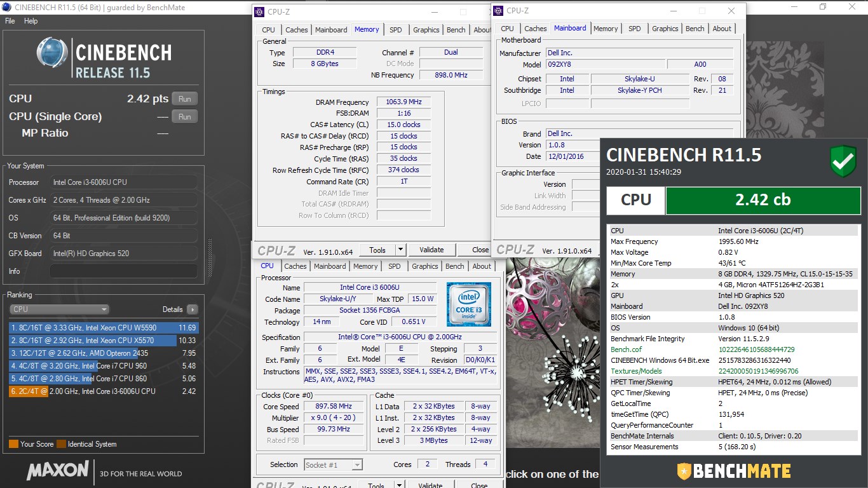Switch to Bench tab in Memory window

pos(456,30)
